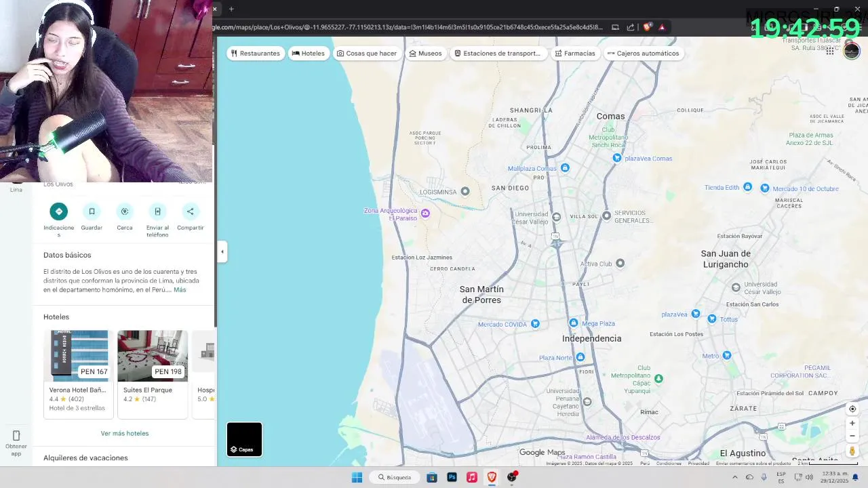Select Cajeros automáticos chip
This screenshot has width=868, height=488.
pos(643,53)
